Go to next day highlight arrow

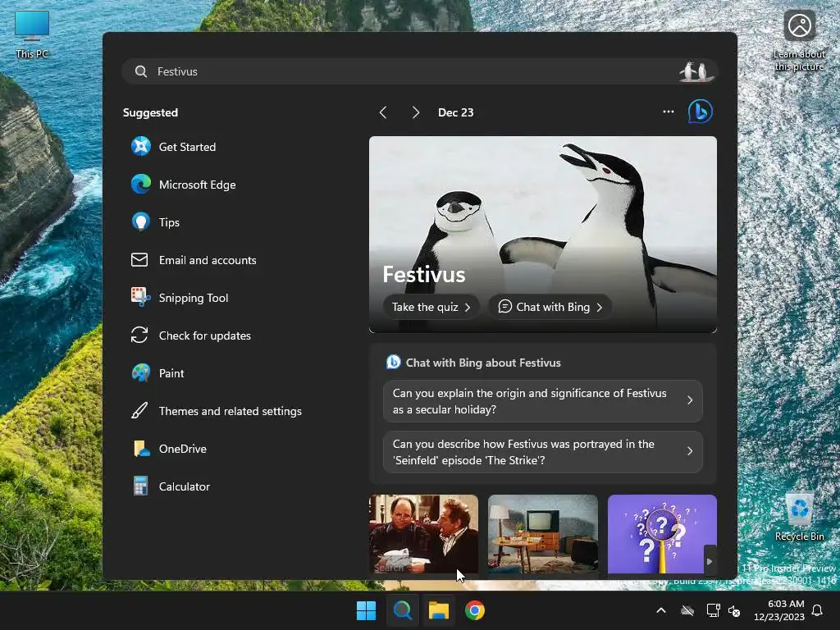pyautogui.click(x=415, y=112)
